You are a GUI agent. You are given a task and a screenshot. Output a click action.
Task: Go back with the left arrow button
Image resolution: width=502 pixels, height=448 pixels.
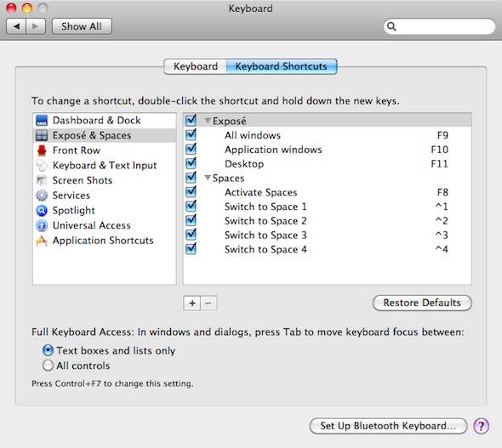(16, 26)
